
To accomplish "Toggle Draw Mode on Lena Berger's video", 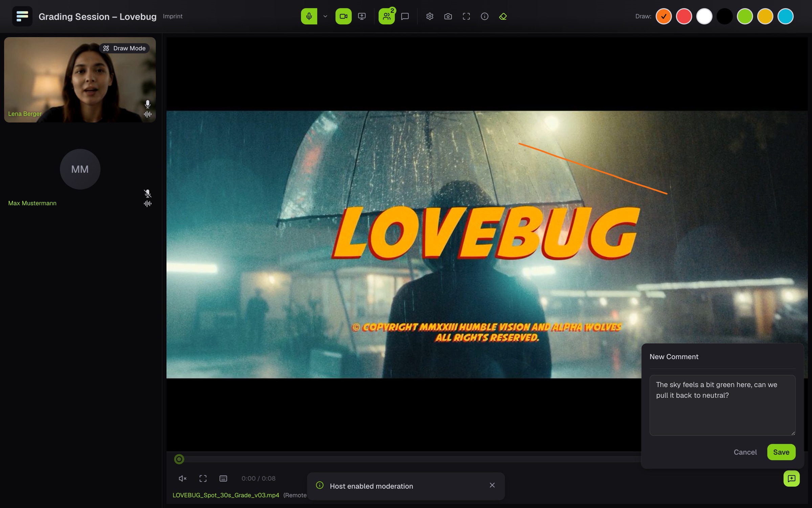I will tap(124, 48).
